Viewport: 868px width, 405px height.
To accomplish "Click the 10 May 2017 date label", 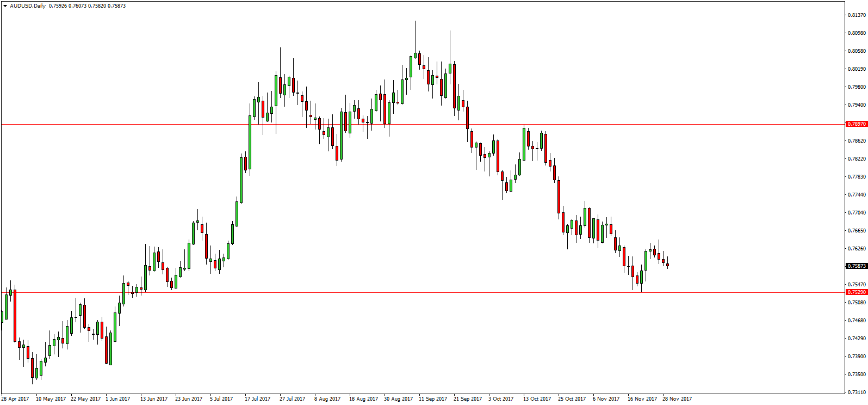I will (51, 399).
